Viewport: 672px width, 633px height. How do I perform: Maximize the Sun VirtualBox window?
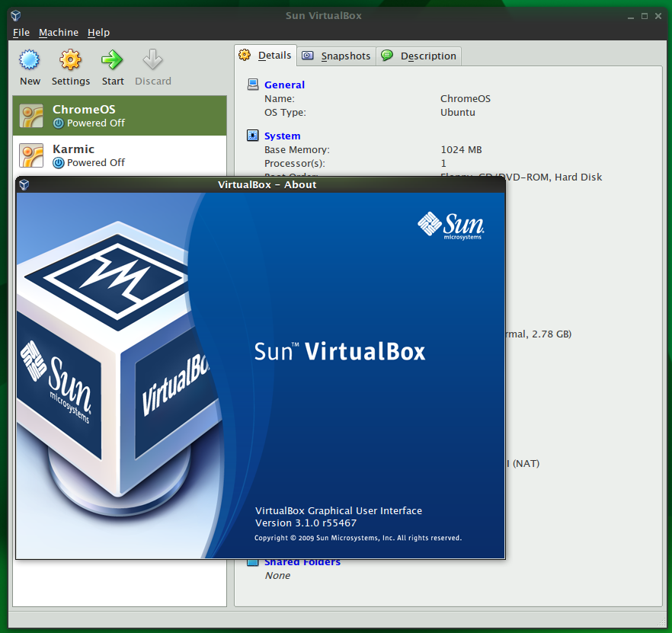coord(644,16)
